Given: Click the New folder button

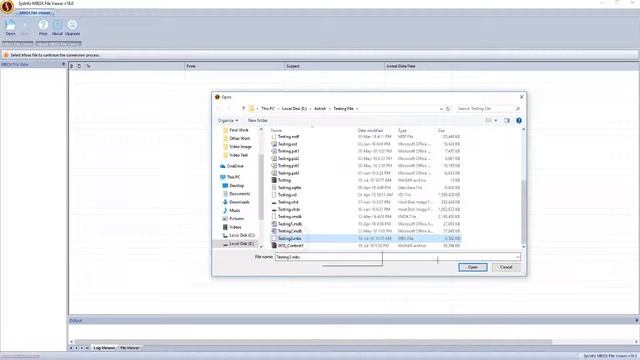Looking at the screenshot, I should [x=258, y=120].
